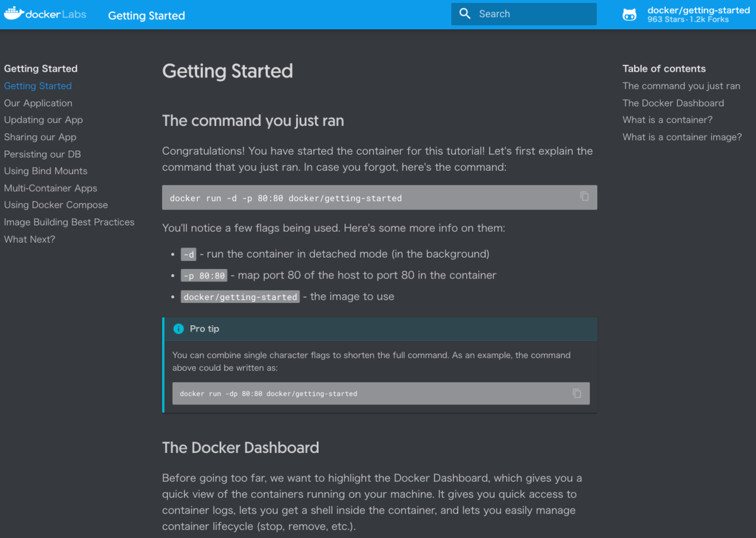Navigate to Persisting our DB
The height and width of the screenshot is (538, 756).
(x=42, y=154)
